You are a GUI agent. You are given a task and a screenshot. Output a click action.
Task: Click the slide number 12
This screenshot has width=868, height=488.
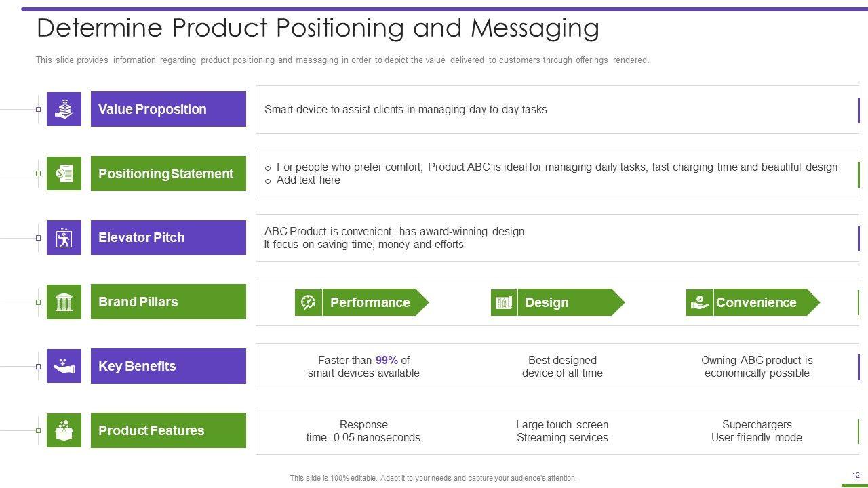click(856, 475)
